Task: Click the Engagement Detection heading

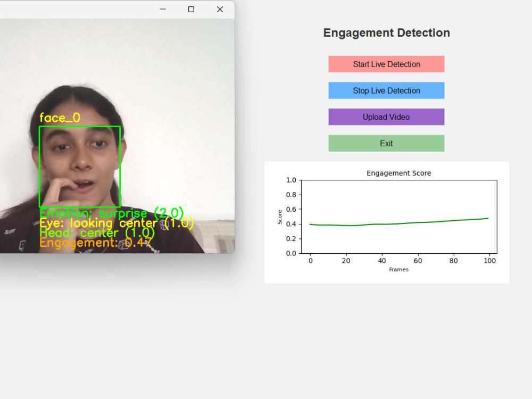Action: pos(386,32)
